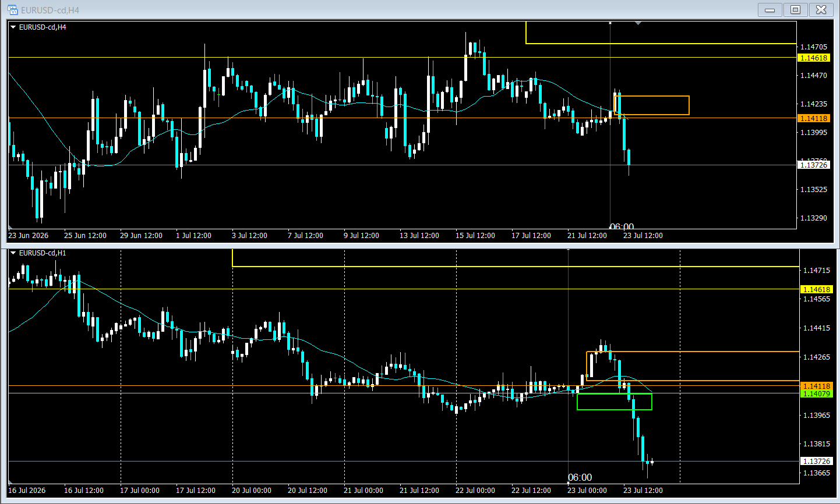Open the EURUSD-cd,H1 subwindow dropdown triangle
This screenshot has width=840, height=504.
[13, 253]
